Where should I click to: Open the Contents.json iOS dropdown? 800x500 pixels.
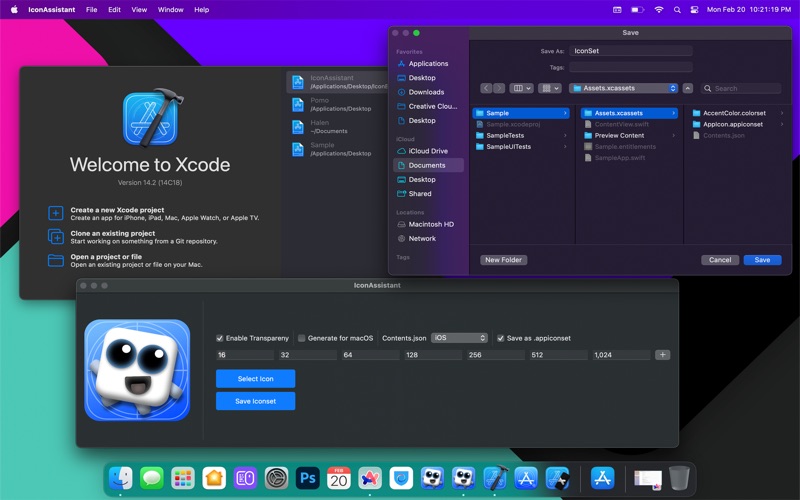[459, 338]
